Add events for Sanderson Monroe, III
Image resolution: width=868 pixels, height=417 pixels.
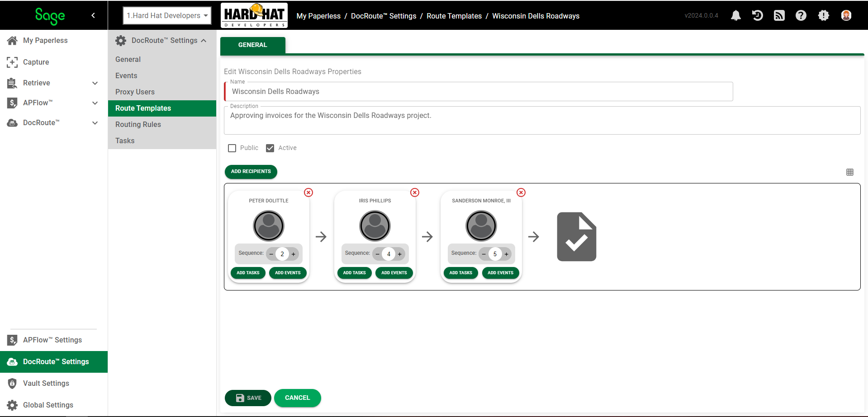coord(500,273)
